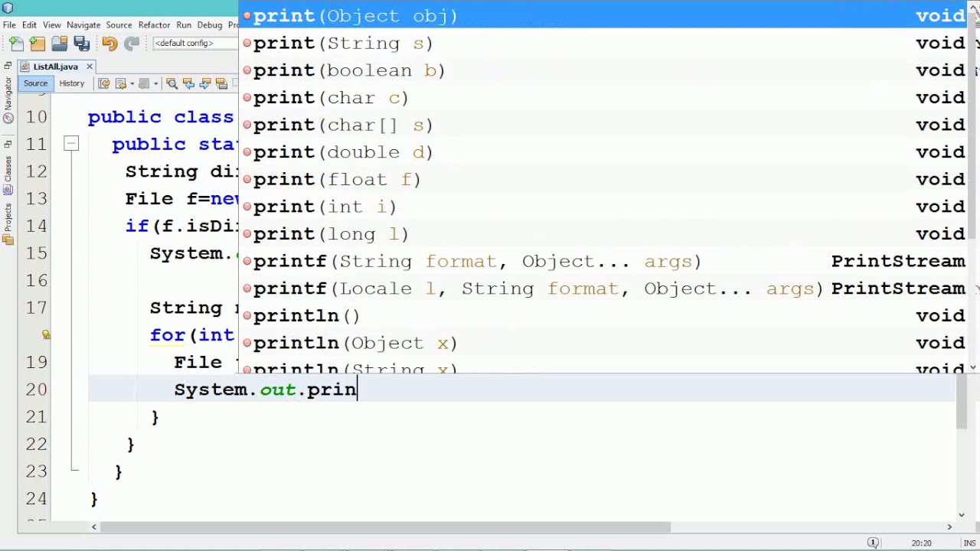The image size is (980, 551).
Task: Open the Navigate menu
Action: click(83, 25)
